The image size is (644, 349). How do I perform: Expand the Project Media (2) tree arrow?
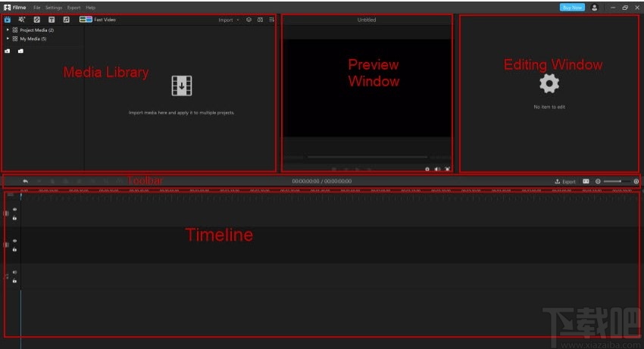[x=8, y=30]
